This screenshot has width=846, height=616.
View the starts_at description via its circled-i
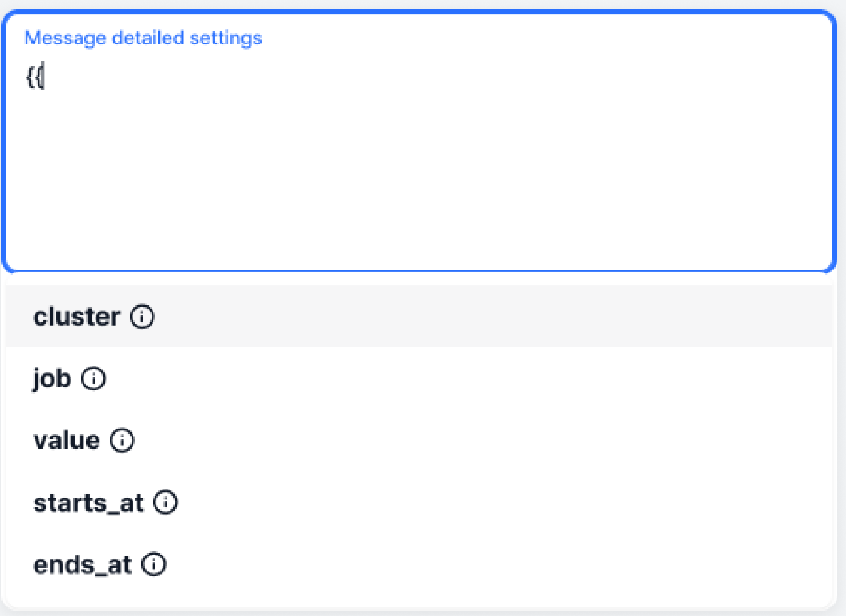(166, 503)
